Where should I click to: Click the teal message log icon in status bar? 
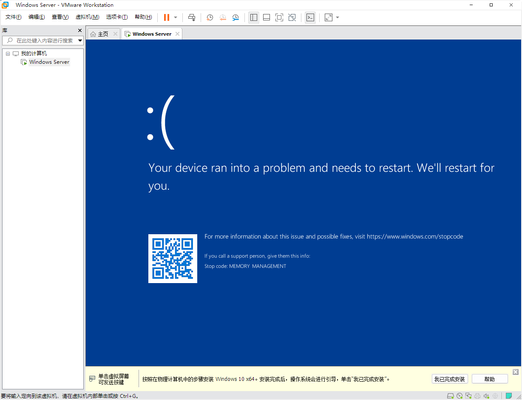pos(509,396)
